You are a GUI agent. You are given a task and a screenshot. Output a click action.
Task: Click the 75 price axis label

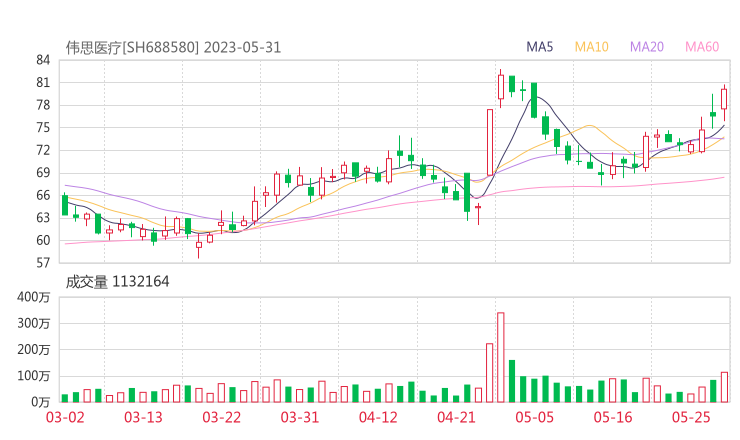pyautogui.click(x=43, y=127)
